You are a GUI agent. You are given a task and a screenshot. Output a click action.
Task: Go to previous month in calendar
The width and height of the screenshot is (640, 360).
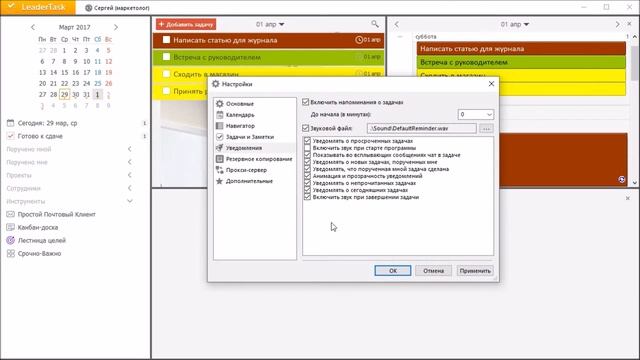[33, 27]
